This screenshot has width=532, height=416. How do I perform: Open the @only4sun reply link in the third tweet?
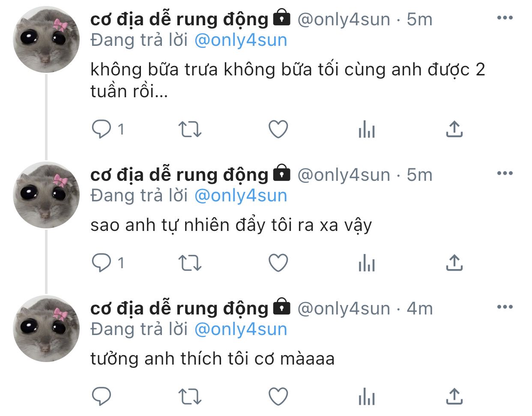pyautogui.click(x=240, y=329)
